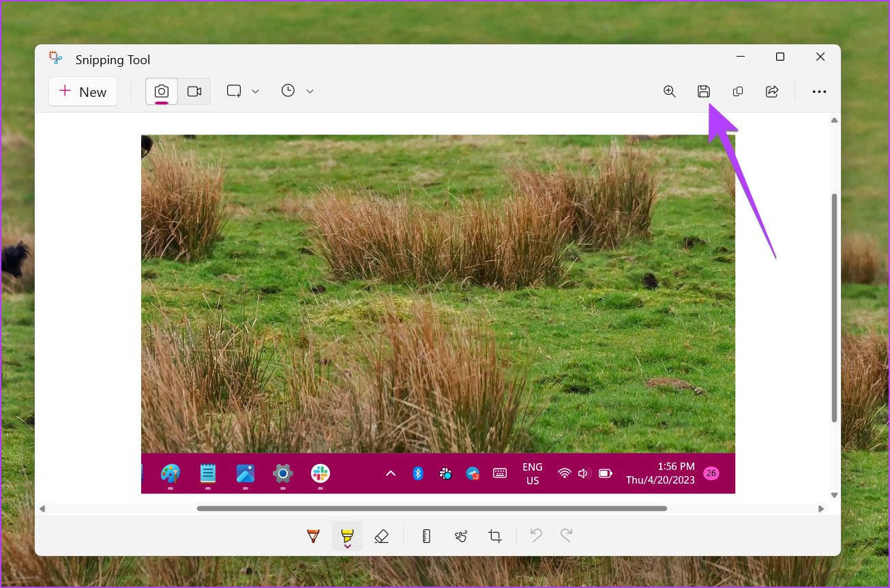Select the yellow Highlighter tool
This screenshot has width=890, height=588.
tap(347, 536)
